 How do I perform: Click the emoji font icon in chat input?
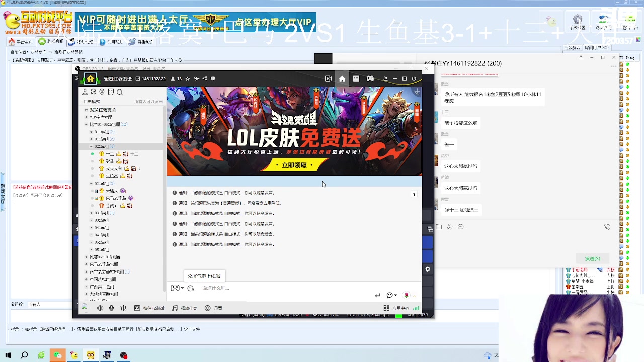coord(191,288)
